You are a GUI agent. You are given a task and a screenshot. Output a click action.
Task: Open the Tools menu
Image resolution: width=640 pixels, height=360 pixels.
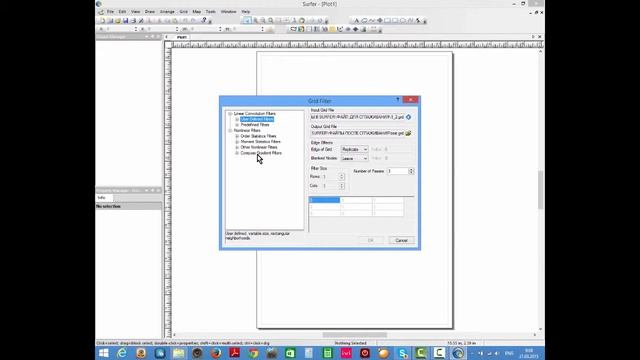[x=211, y=12]
